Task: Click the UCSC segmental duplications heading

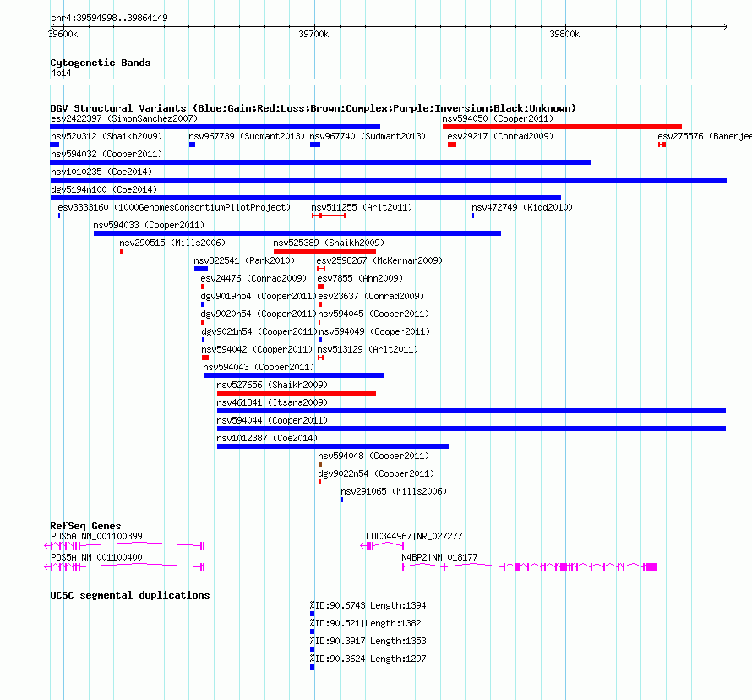Action: click(130, 595)
